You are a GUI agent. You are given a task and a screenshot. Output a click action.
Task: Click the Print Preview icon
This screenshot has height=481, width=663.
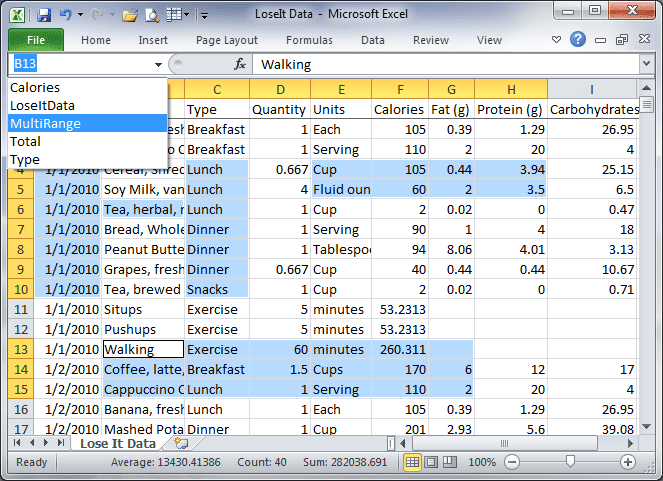(x=151, y=15)
